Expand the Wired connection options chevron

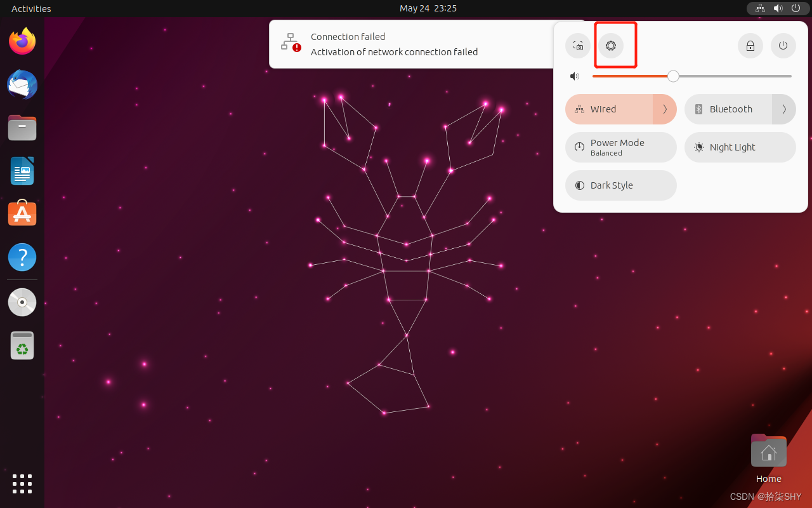pos(665,109)
